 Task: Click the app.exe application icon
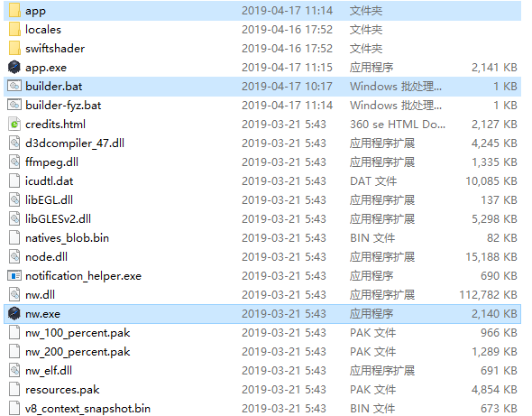(14, 67)
